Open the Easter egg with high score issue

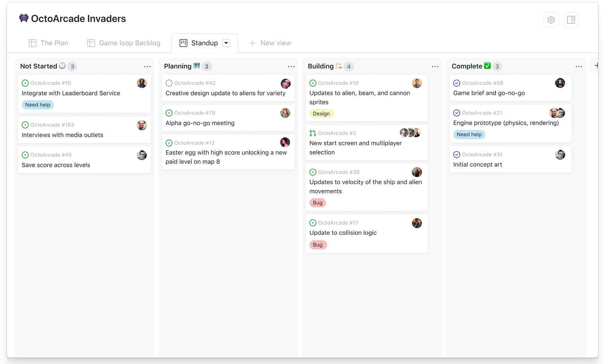point(226,157)
